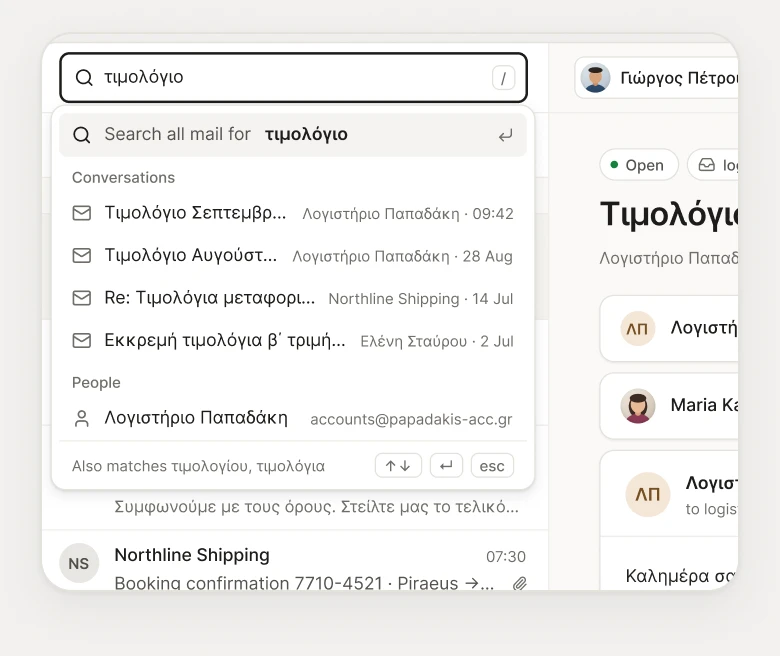Screen dimensions: 780x656
Task: Click Γιώργος profile avatar picture
Action: point(595,78)
